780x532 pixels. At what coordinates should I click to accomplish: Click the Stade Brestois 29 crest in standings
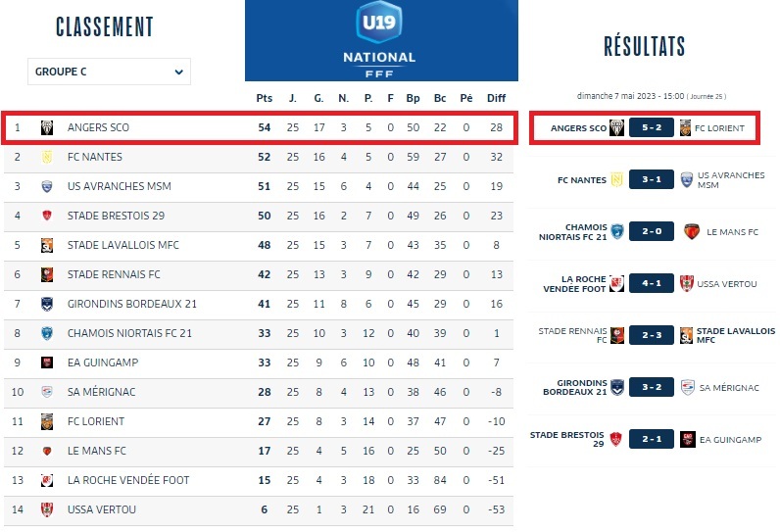pyautogui.click(x=47, y=216)
